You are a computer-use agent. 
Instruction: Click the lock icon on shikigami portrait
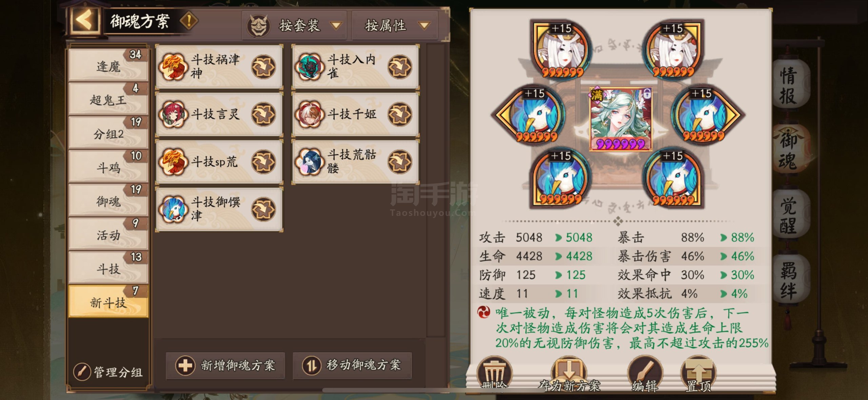pyautogui.click(x=647, y=93)
